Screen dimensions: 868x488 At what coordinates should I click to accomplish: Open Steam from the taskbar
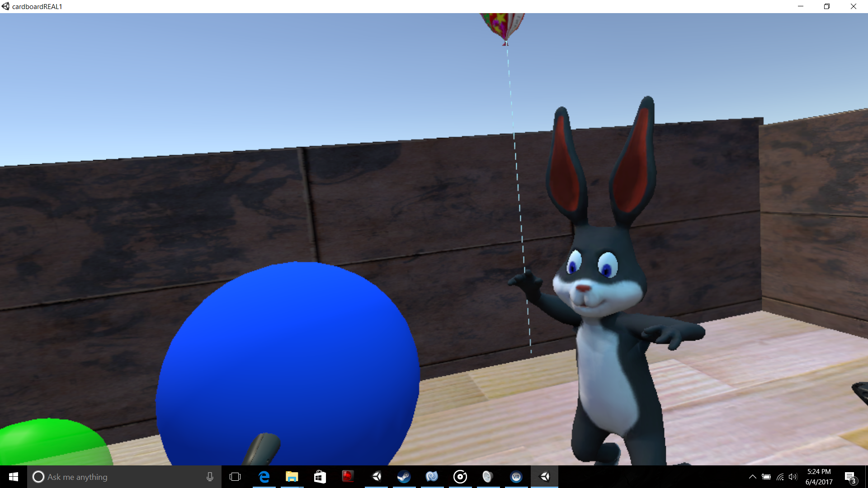coord(404,477)
